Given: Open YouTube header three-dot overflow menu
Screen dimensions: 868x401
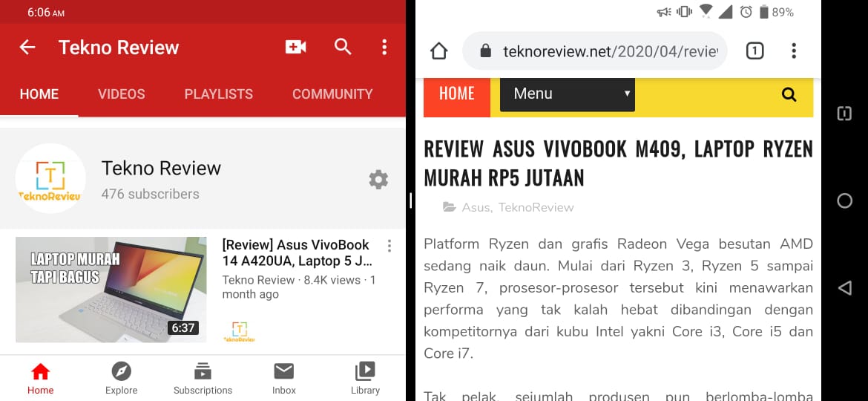Looking at the screenshot, I should tap(384, 47).
